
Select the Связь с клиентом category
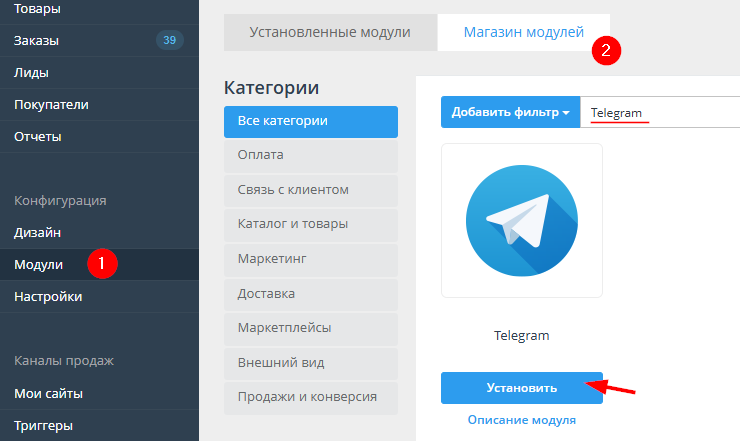tap(311, 190)
